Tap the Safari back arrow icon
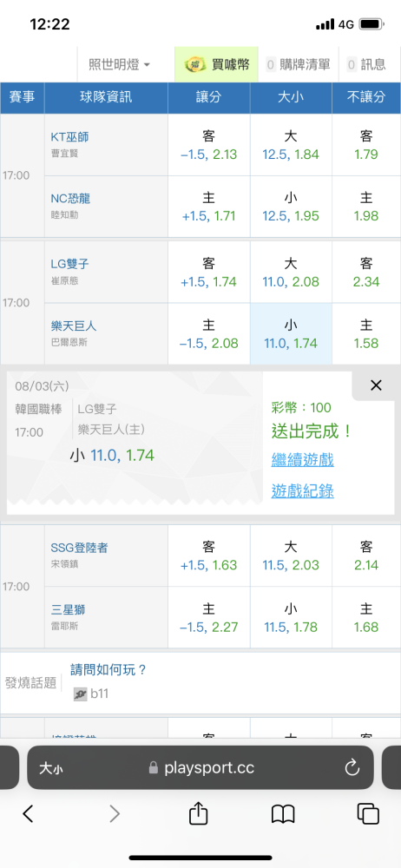 [29, 814]
